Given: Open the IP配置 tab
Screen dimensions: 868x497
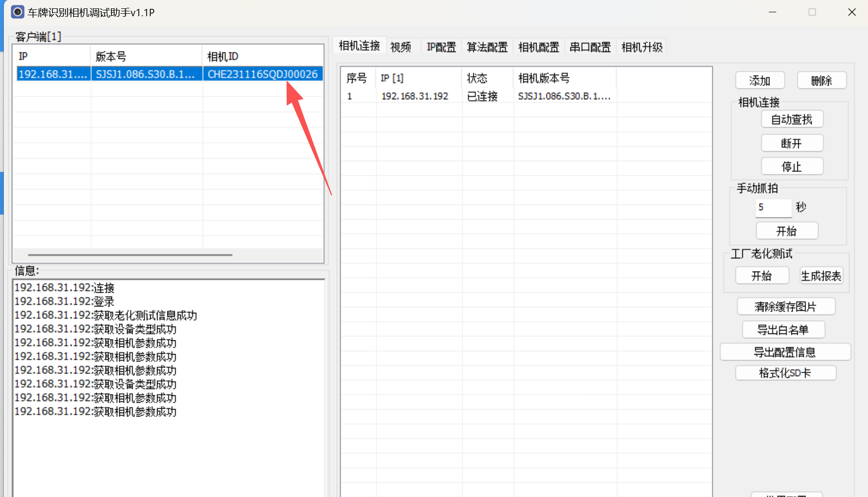Looking at the screenshot, I should click(441, 47).
